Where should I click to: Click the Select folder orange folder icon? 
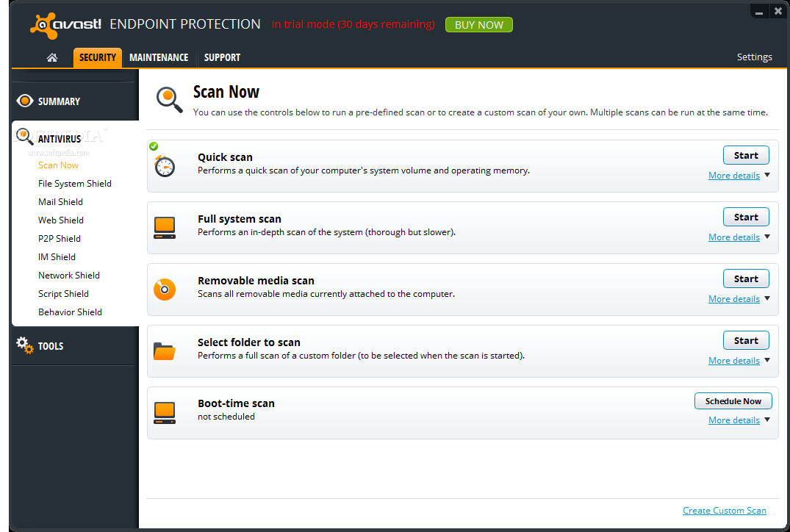click(165, 351)
